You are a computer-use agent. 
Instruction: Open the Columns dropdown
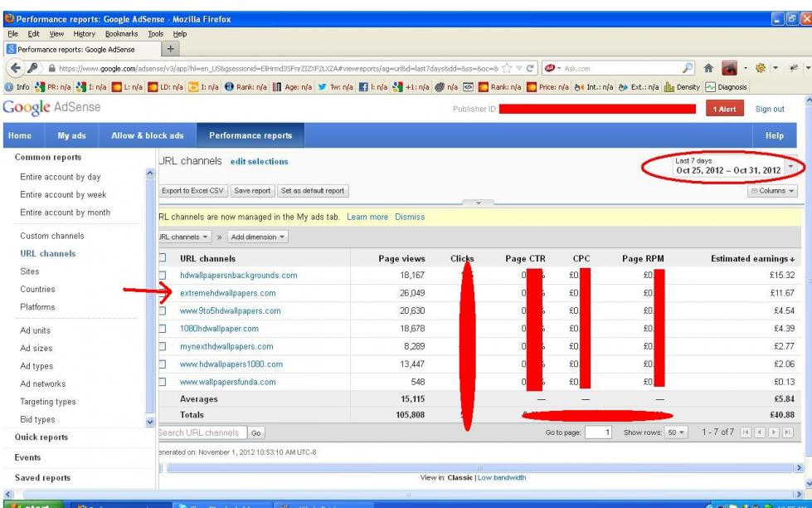pos(772,191)
